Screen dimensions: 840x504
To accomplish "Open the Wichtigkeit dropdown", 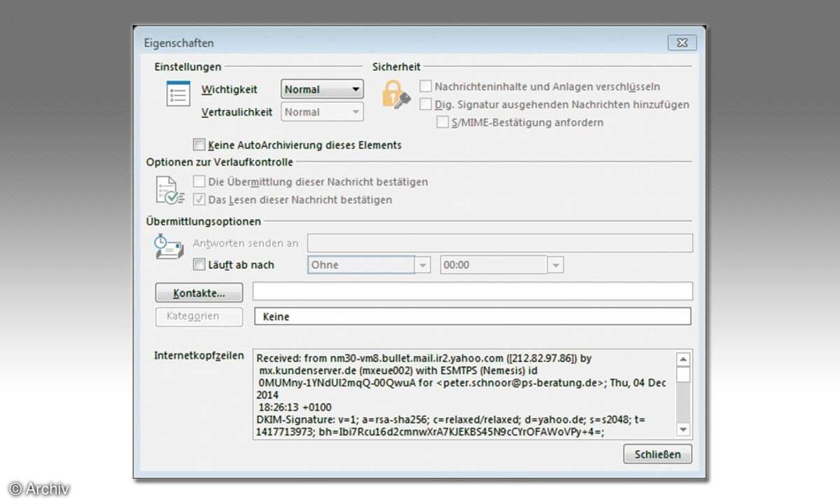I will (x=322, y=89).
